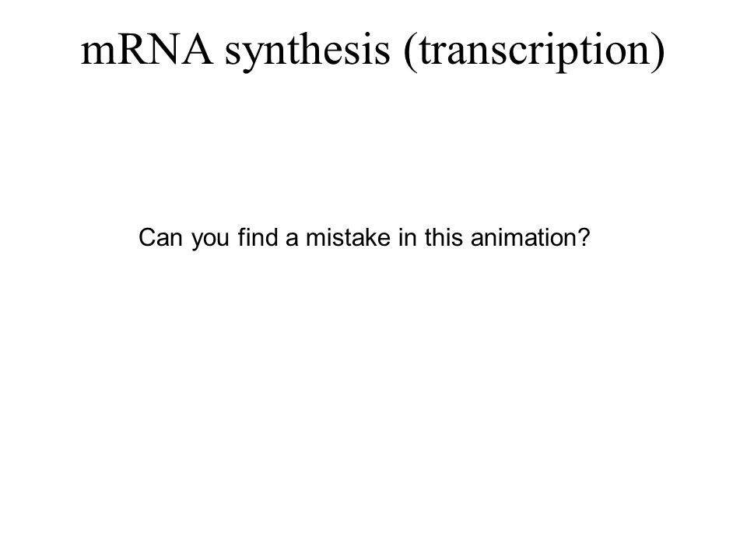Click the closing parenthesis in the title
The width and height of the screenshot is (747, 560).
pos(658,52)
